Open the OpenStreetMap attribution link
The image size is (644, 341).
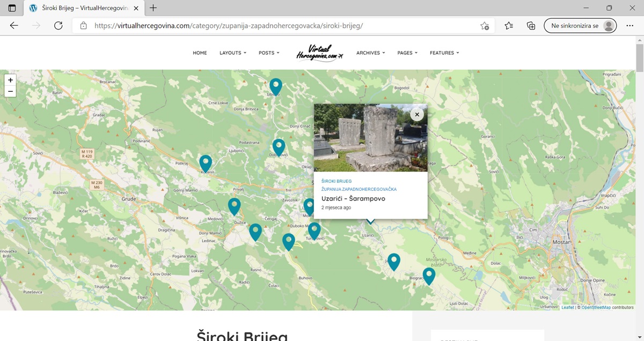(596, 307)
